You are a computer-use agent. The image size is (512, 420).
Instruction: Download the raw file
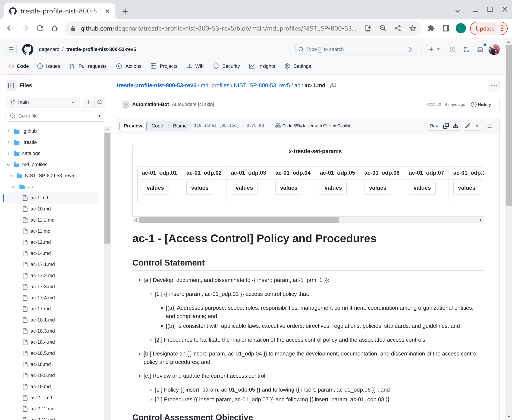pyautogui.click(x=455, y=126)
